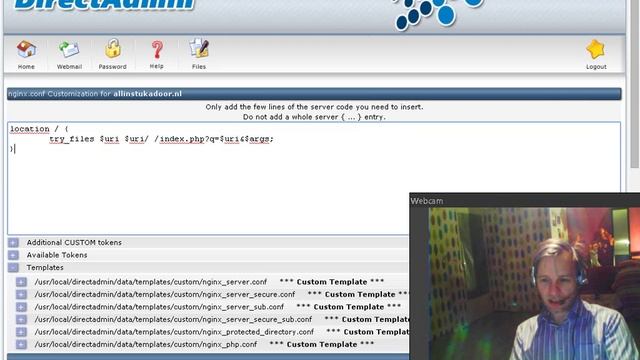Click 'Only add the few lines' instruction text

[314, 107]
